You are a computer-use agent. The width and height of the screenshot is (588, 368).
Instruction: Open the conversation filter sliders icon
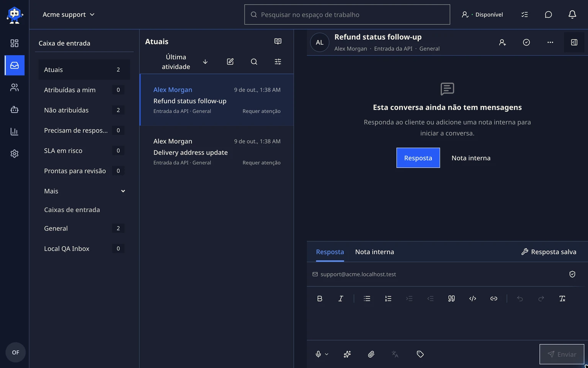click(278, 62)
